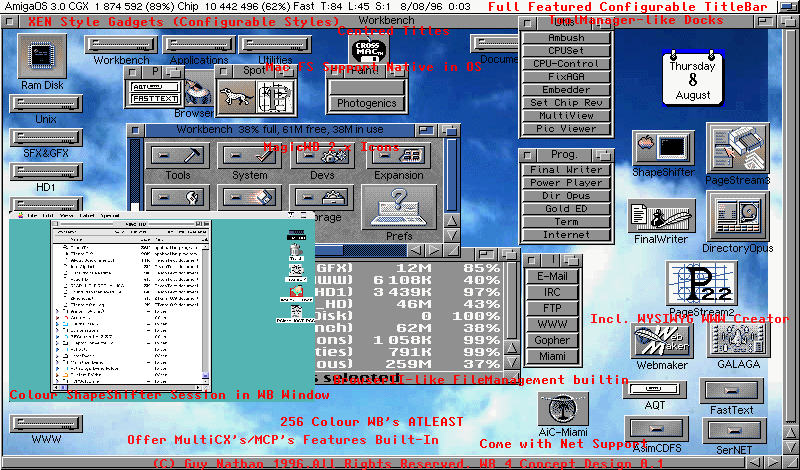The image size is (800, 470).
Task: Open the Mac Label menu
Action: point(87,216)
